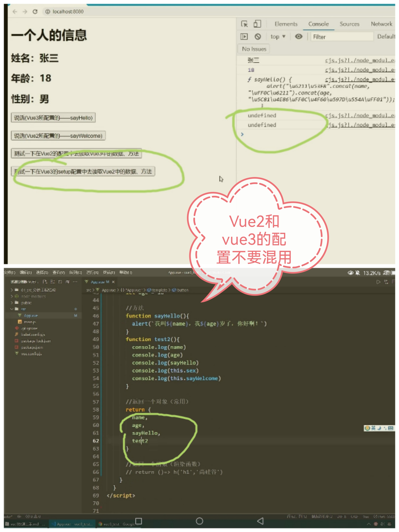Switch to the Elements tab
This screenshot has width=399, height=532.
pyautogui.click(x=286, y=24)
